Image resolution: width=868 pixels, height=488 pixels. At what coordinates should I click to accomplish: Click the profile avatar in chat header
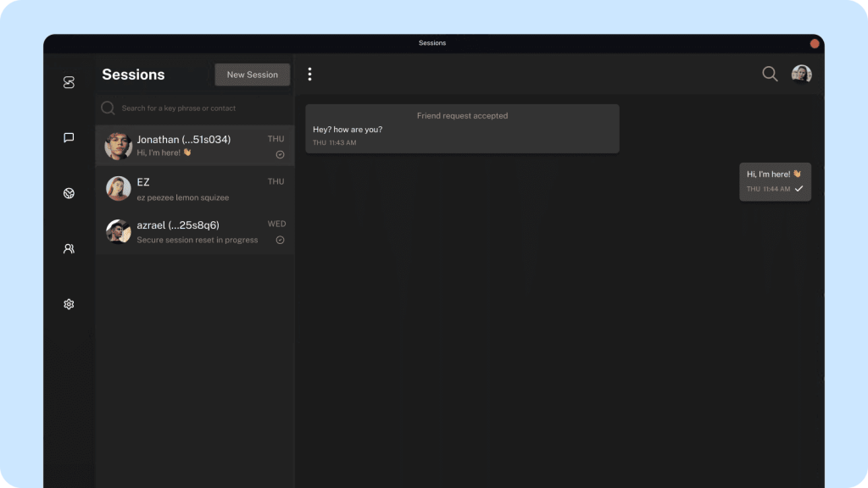click(x=801, y=75)
